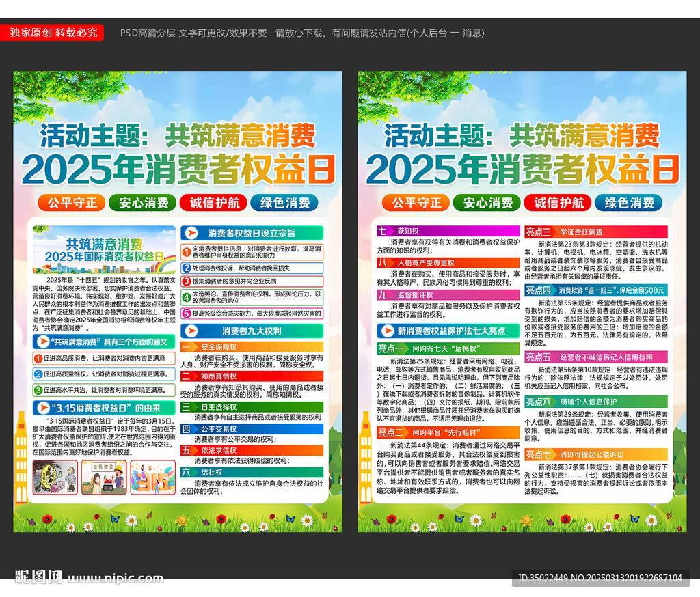Image resolution: width=700 pixels, height=597 pixels.
Task: Click 诚信护航 pill on the left poster
Action: point(214,203)
